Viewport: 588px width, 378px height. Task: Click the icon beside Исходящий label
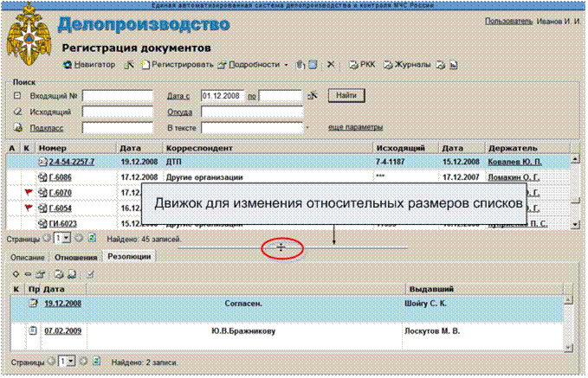tap(17, 112)
